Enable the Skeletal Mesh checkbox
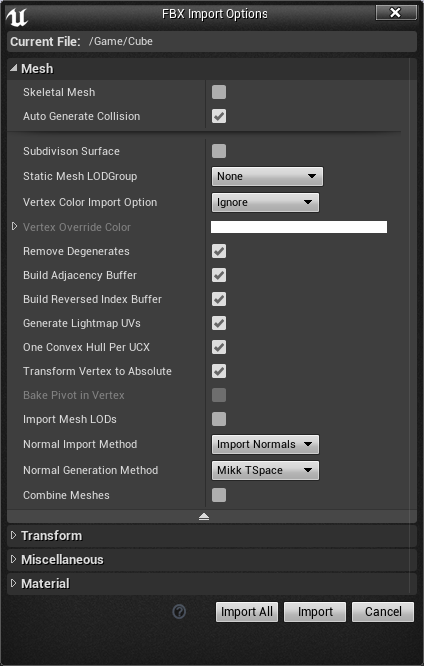Screen dimensions: 424x666 tap(219, 92)
